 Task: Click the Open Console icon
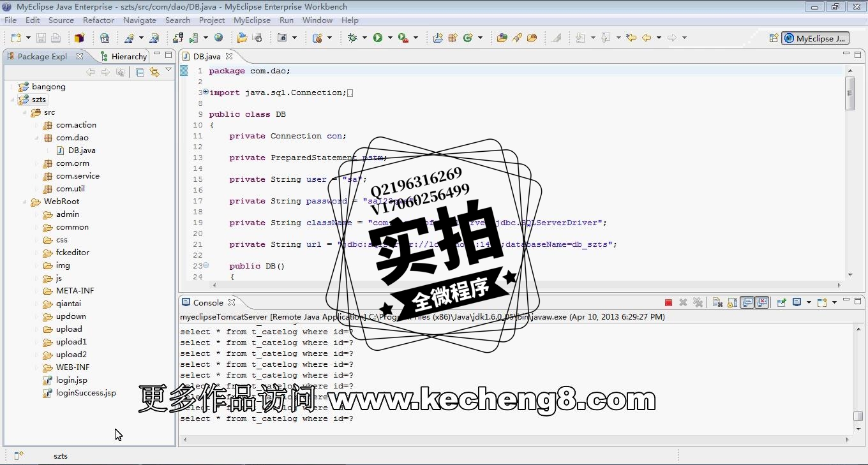822,302
